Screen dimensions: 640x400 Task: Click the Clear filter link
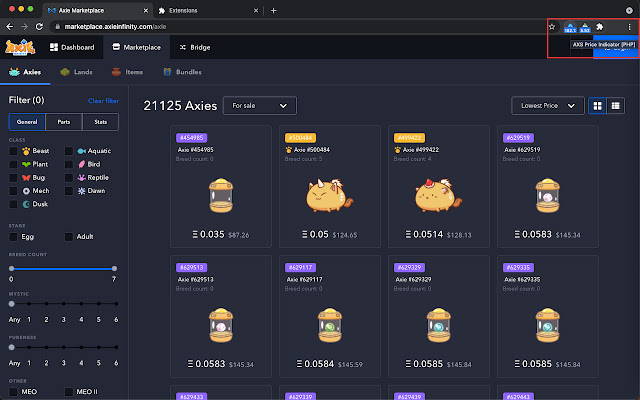103,101
